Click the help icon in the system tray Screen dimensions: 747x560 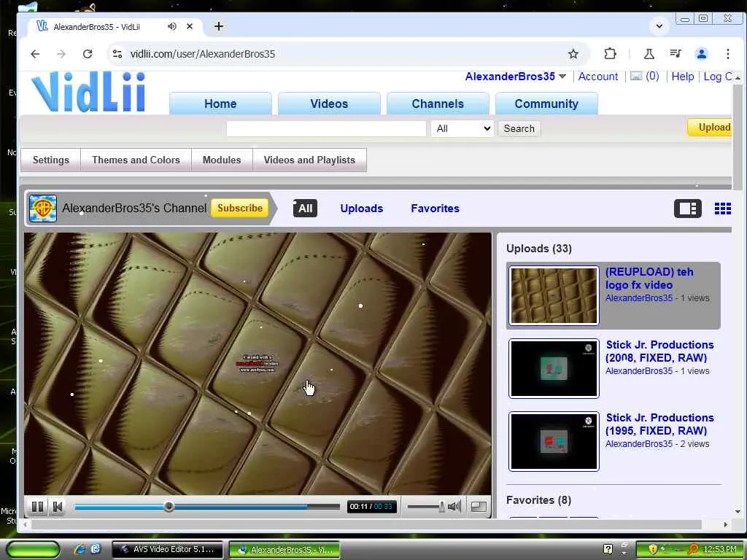[x=608, y=549]
